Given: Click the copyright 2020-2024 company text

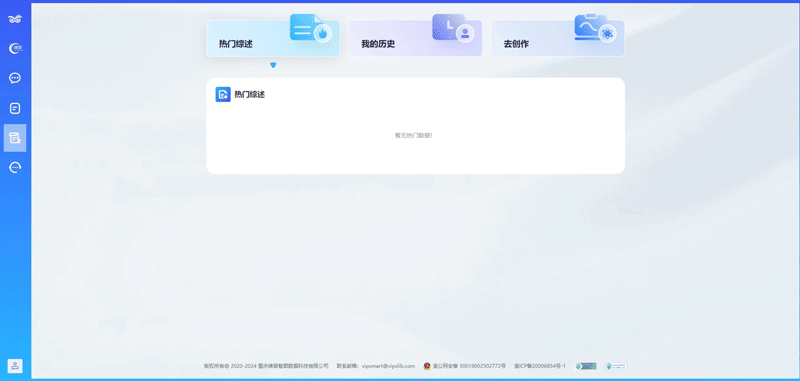Looking at the screenshot, I should pos(266,366).
